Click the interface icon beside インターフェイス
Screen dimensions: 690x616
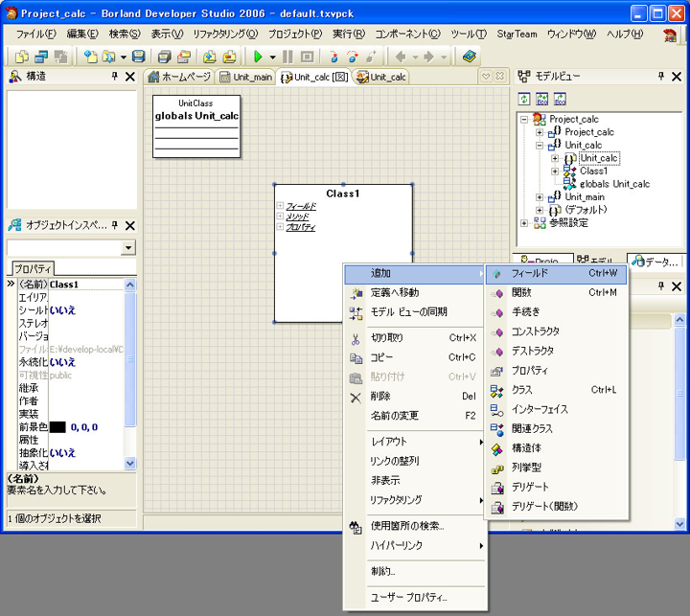point(496,410)
